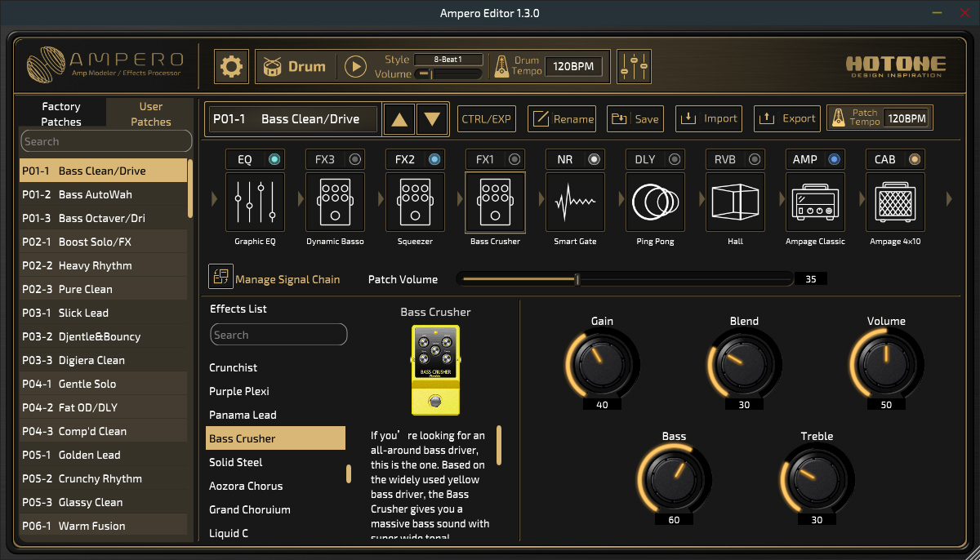
Task: Play the drum pattern
Action: pos(355,67)
